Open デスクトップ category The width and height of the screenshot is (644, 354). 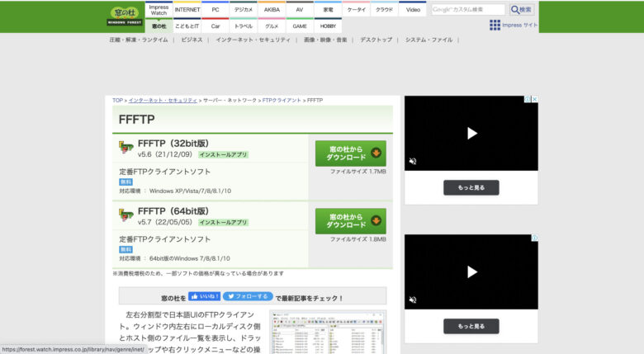376,40
